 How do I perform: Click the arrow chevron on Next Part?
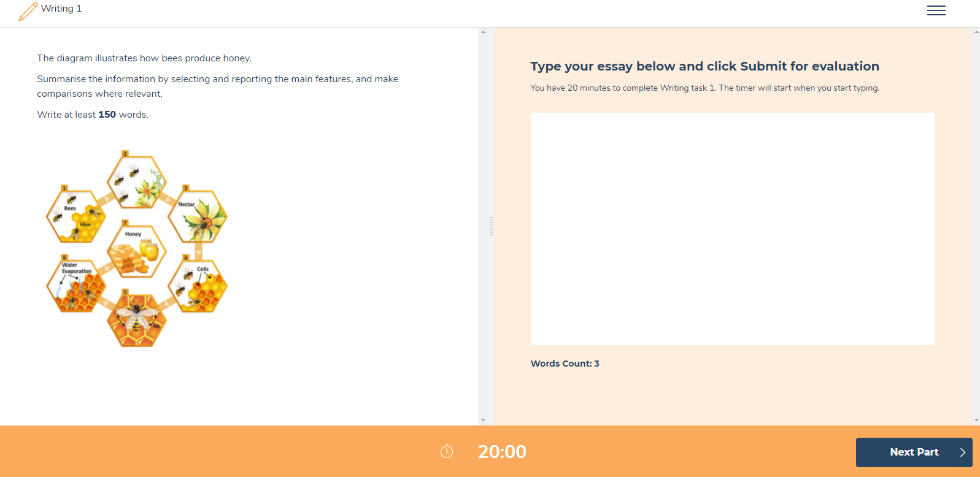[x=962, y=452]
